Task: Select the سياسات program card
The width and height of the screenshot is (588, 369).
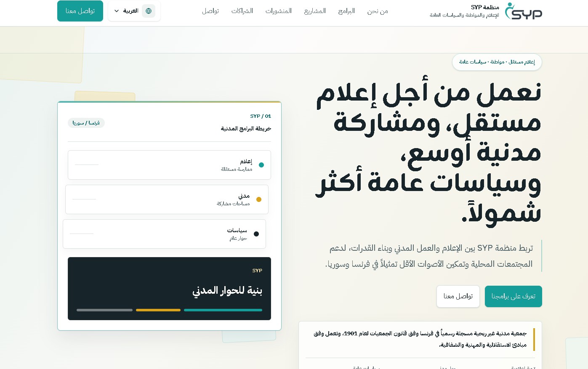Action: (x=164, y=234)
